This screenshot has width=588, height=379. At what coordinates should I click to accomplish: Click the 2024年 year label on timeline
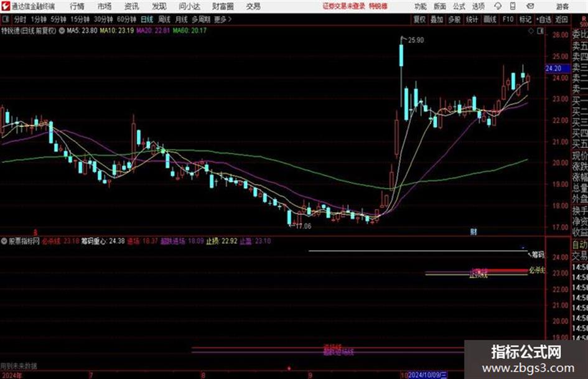pos(12,375)
